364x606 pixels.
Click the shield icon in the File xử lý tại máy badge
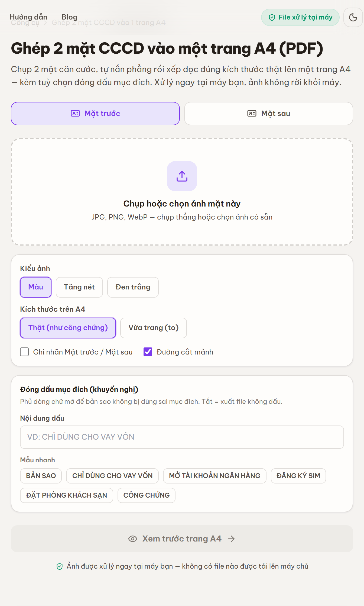[272, 17]
